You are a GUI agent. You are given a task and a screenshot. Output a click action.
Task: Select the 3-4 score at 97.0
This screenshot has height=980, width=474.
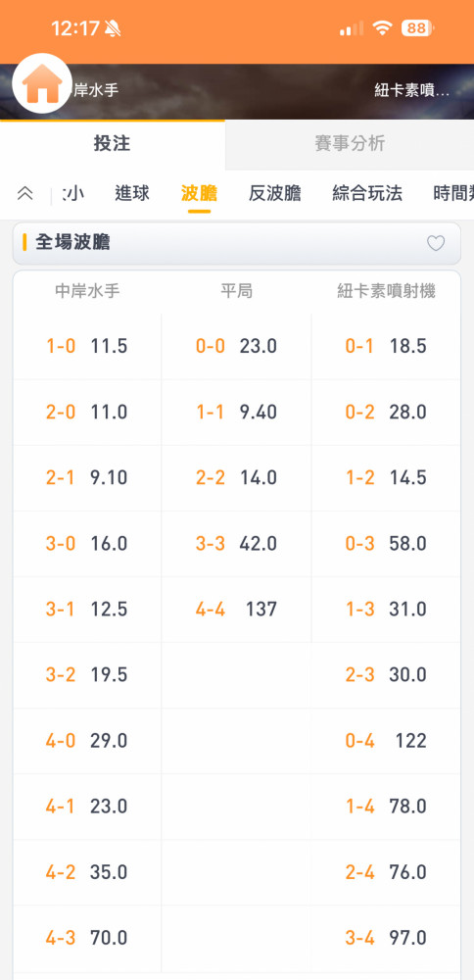tap(386, 938)
